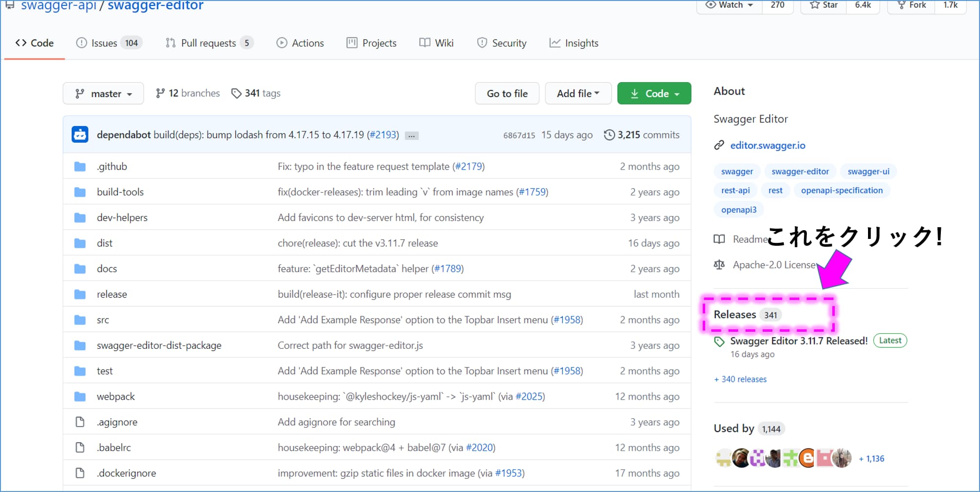Screen dimensions: 980x492
Task: Show the + 340 releases link
Action: [740, 379]
